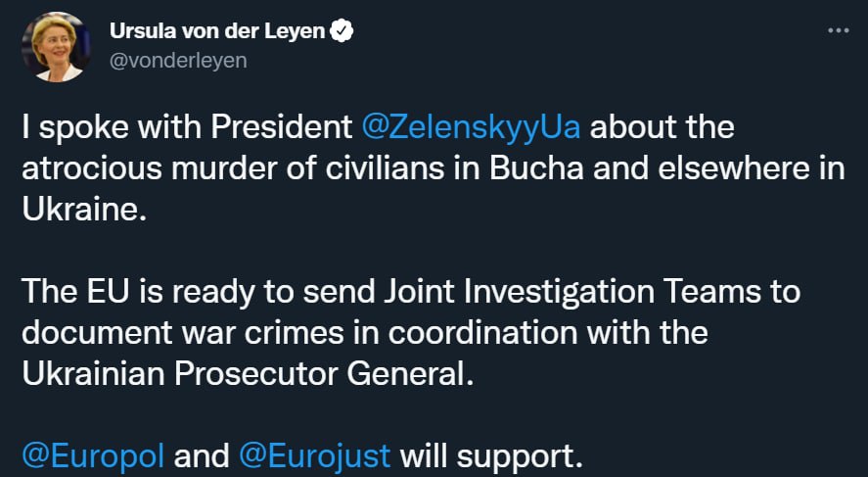Visit the @Europol mention
The height and width of the screenshot is (477, 868).
click(93, 456)
